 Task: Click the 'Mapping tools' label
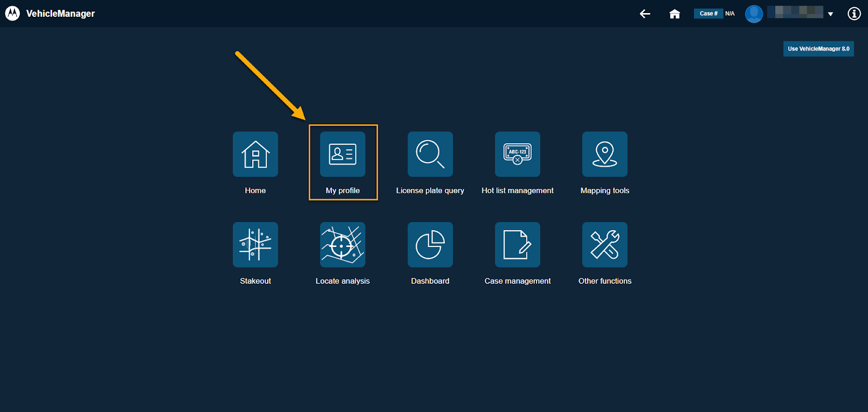tap(605, 191)
